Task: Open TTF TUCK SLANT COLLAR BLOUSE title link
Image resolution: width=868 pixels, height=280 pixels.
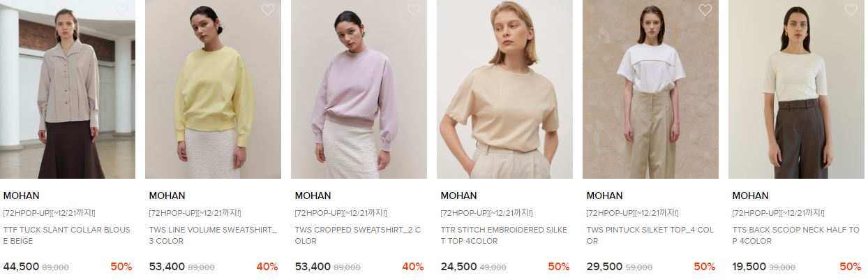Action: coord(67,235)
